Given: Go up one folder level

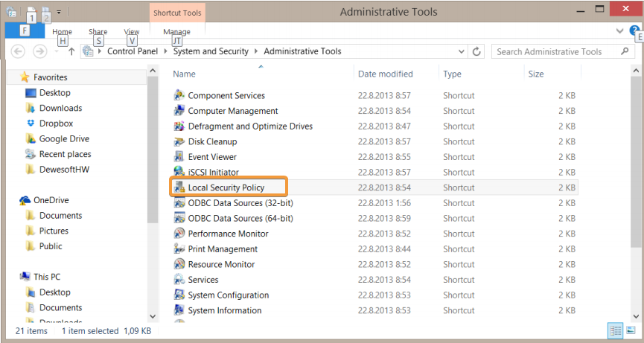Looking at the screenshot, I should (x=71, y=51).
